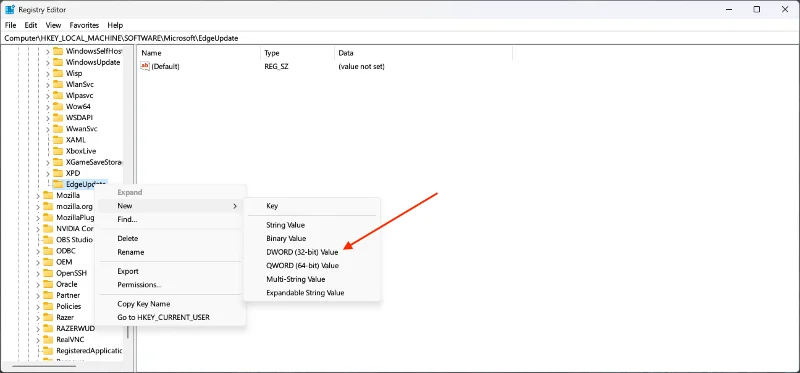Click the Partner folder icon
Screen dimensions: 800x373
pyautogui.click(x=48, y=295)
